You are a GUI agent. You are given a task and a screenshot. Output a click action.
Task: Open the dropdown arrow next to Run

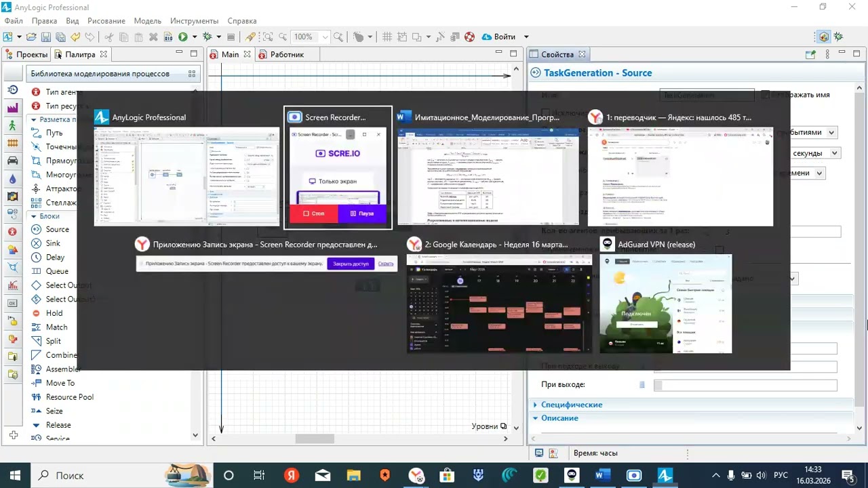[194, 37]
